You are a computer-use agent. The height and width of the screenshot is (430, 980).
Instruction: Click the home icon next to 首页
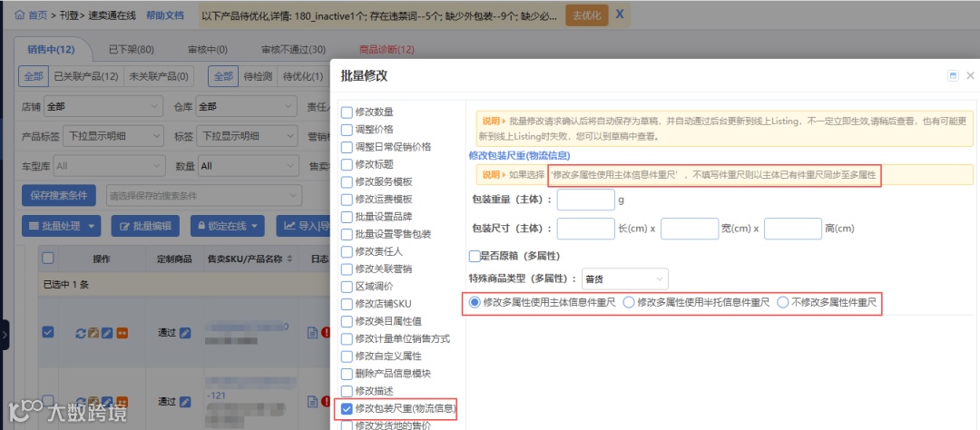[20, 15]
